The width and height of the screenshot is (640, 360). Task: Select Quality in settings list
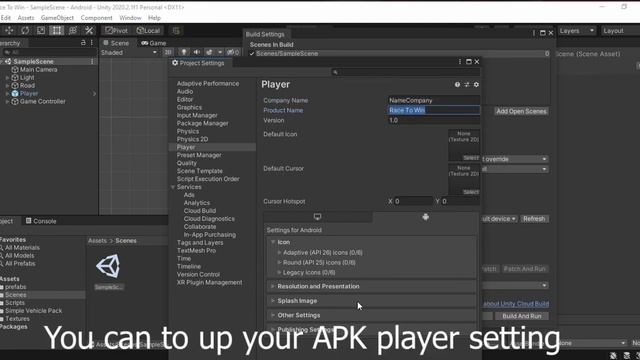[x=187, y=163]
